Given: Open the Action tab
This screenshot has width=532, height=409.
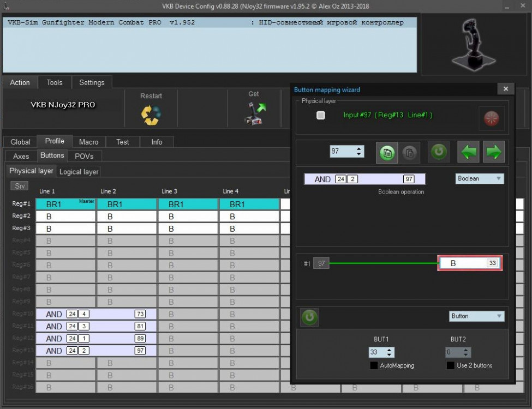Looking at the screenshot, I should [20, 82].
